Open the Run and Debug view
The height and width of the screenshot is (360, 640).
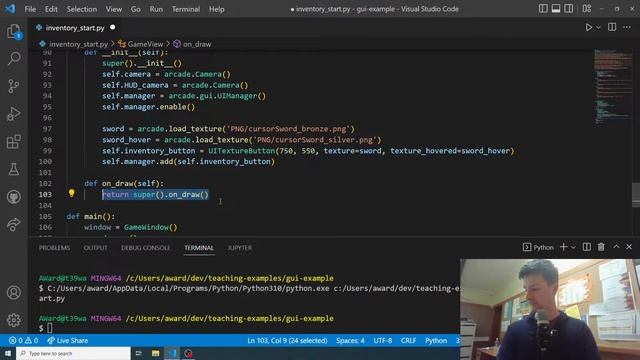[x=13, y=114]
